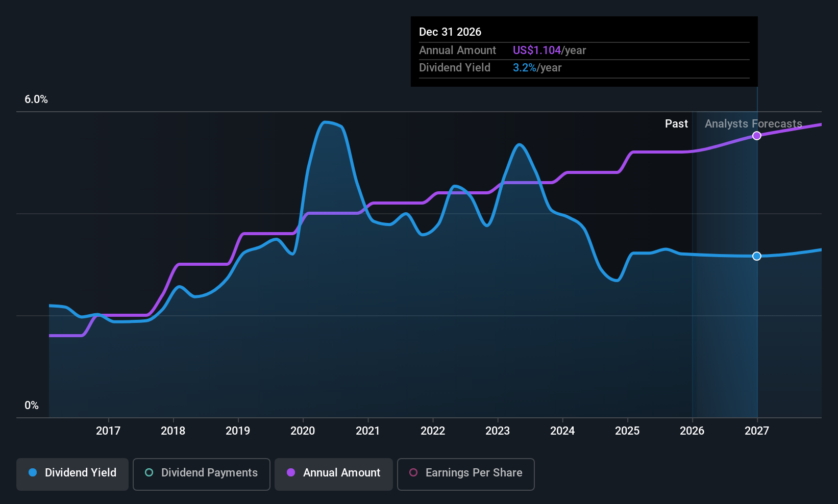Click the pink Earnings Per Share circle
The width and height of the screenshot is (838, 504).
click(x=413, y=473)
